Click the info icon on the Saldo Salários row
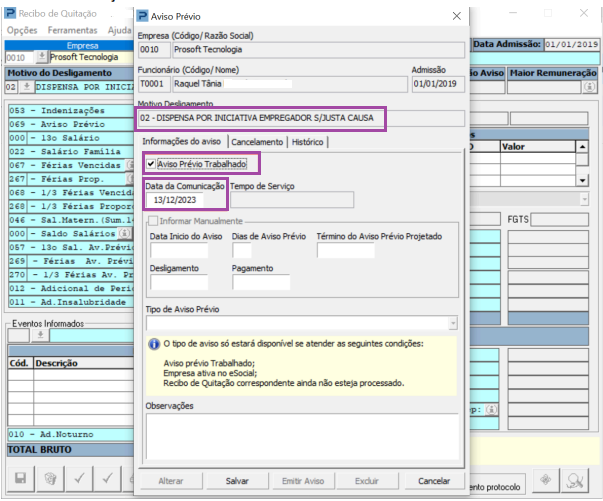This screenshot has height=501, width=603. click(x=124, y=233)
